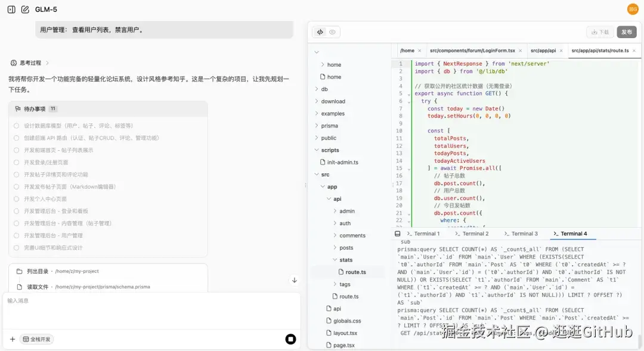Click the folder icon beside 列出目录
644x351 pixels.
point(19,271)
